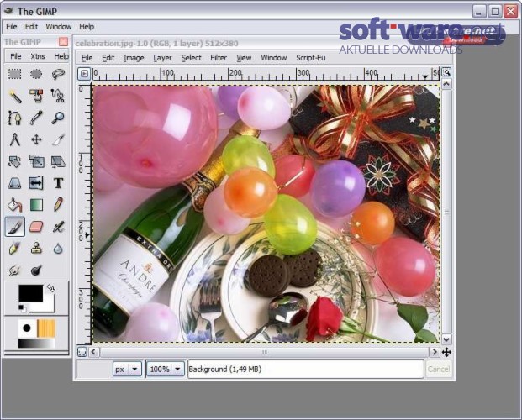
Task: Open the Select menu
Action: [x=191, y=58]
